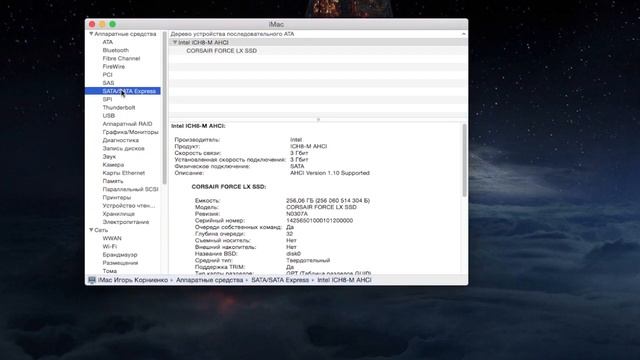Select Память in the sidebar
Viewport: 640px width, 360px height.
[x=113, y=181]
